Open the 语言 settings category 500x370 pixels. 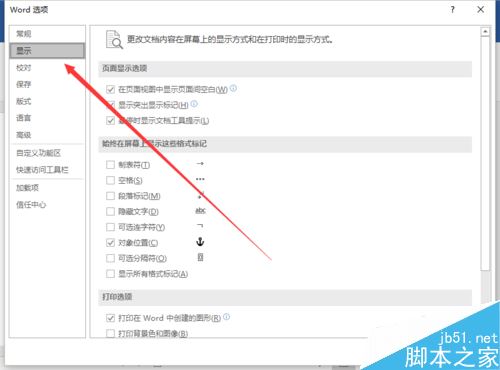(x=47, y=118)
